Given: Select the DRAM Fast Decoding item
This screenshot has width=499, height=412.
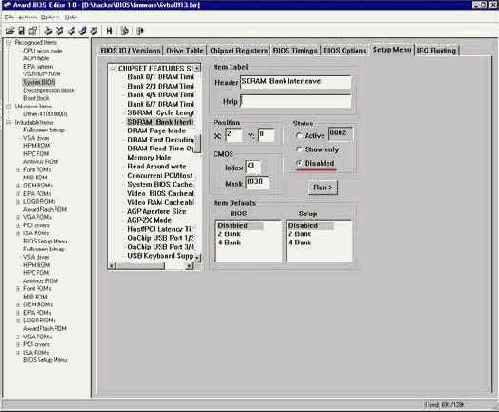Looking at the screenshot, I should pyautogui.click(x=160, y=140).
